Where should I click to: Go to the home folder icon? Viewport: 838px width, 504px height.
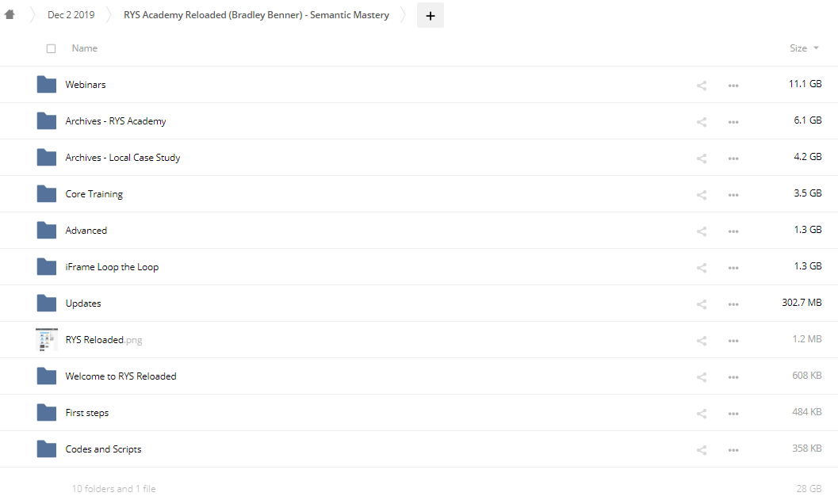click(10, 14)
